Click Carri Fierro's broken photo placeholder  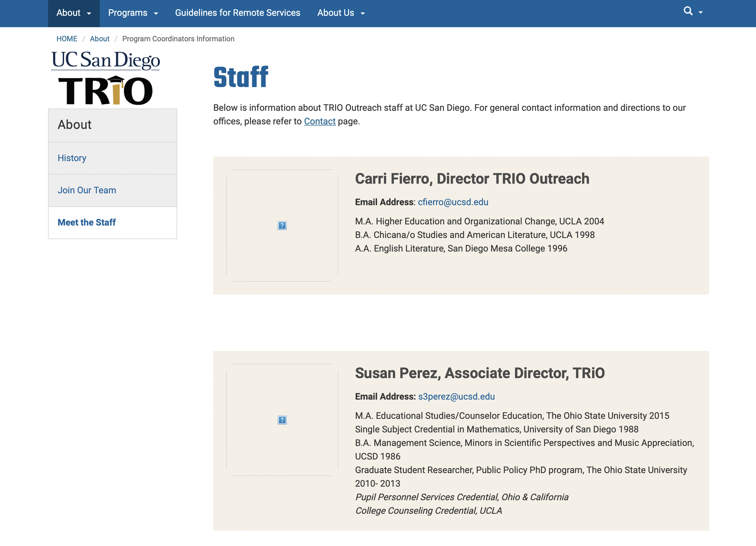[282, 225]
